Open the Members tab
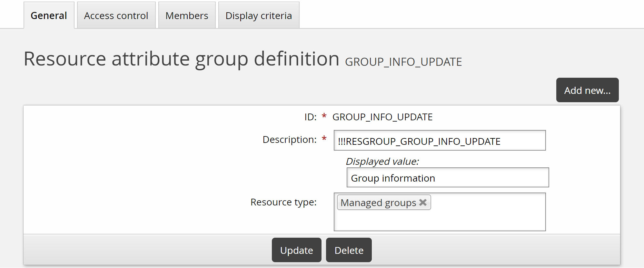This screenshot has width=644, height=268. click(187, 15)
